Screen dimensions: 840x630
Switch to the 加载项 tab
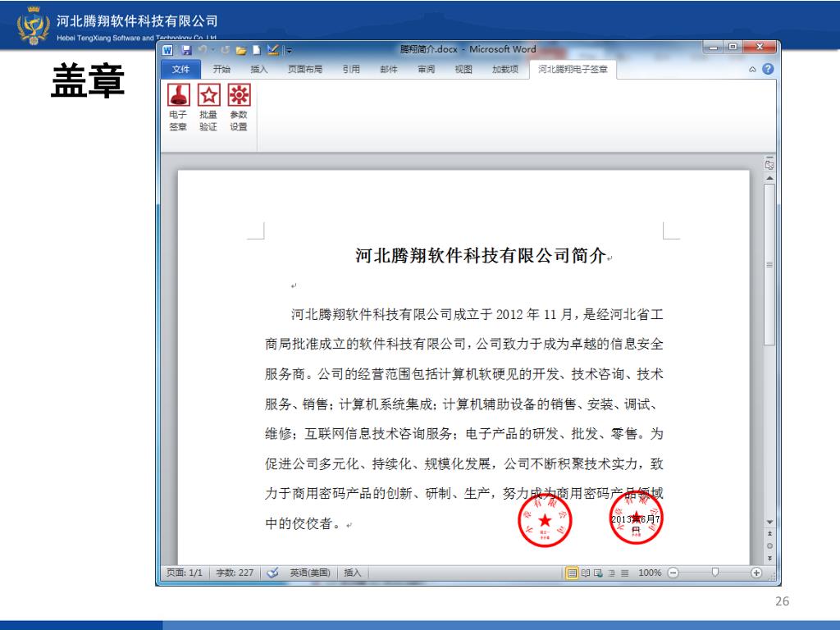pyautogui.click(x=505, y=69)
